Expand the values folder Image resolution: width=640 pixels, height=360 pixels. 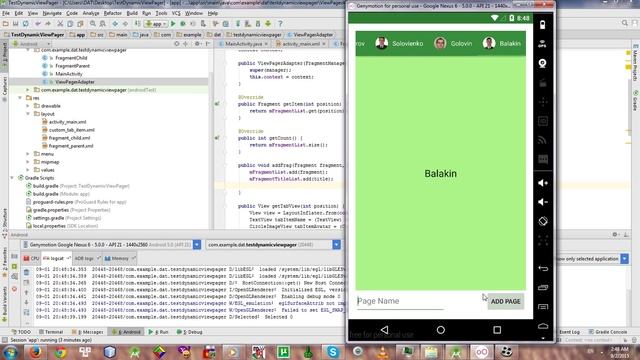click(28, 170)
